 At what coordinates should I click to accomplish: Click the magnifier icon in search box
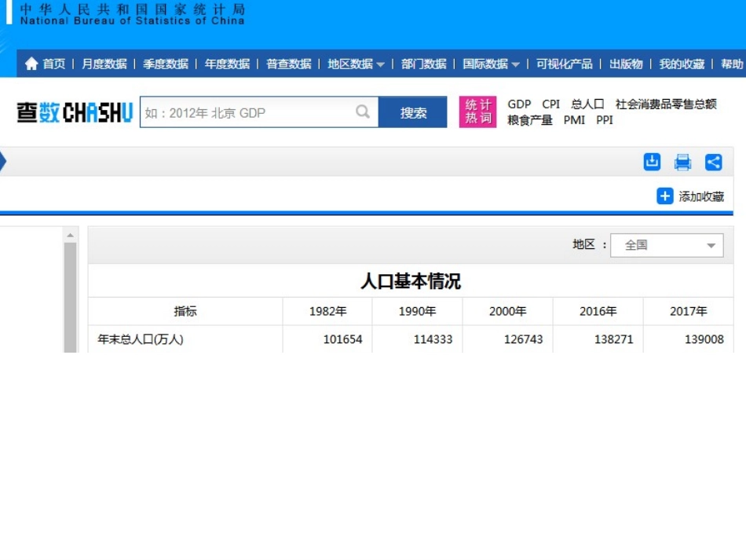[363, 112]
